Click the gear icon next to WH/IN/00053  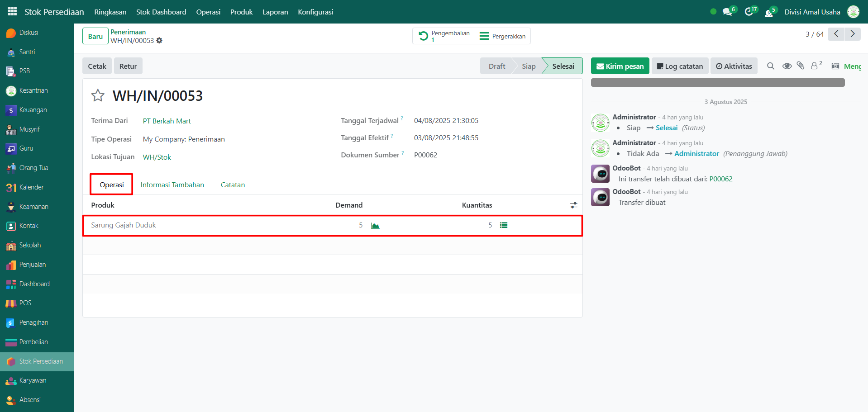pyautogui.click(x=159, y=41)
